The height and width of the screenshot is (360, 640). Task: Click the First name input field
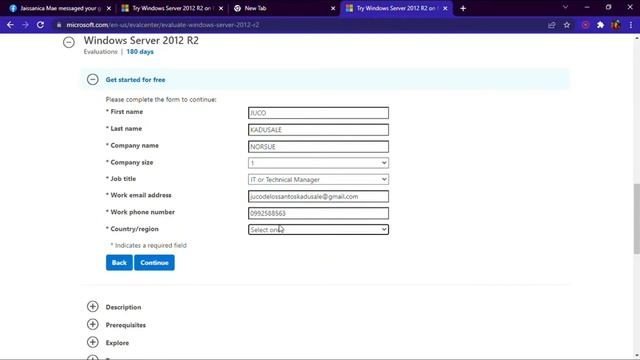point(318,113)
